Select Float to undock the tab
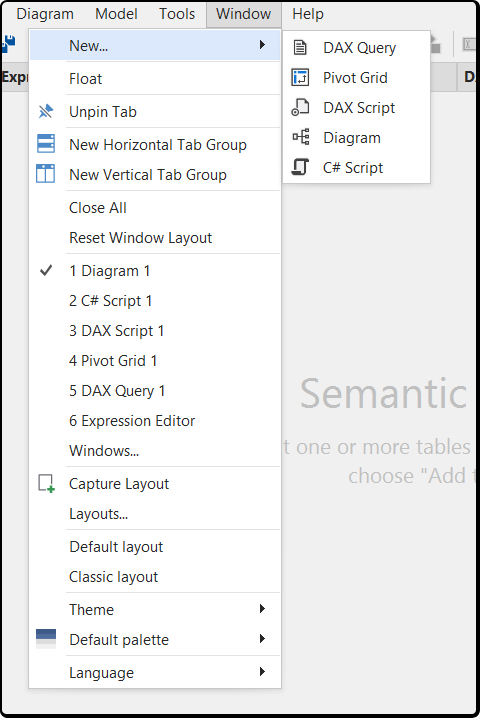 pyautogui.click(x=155, y=79)
